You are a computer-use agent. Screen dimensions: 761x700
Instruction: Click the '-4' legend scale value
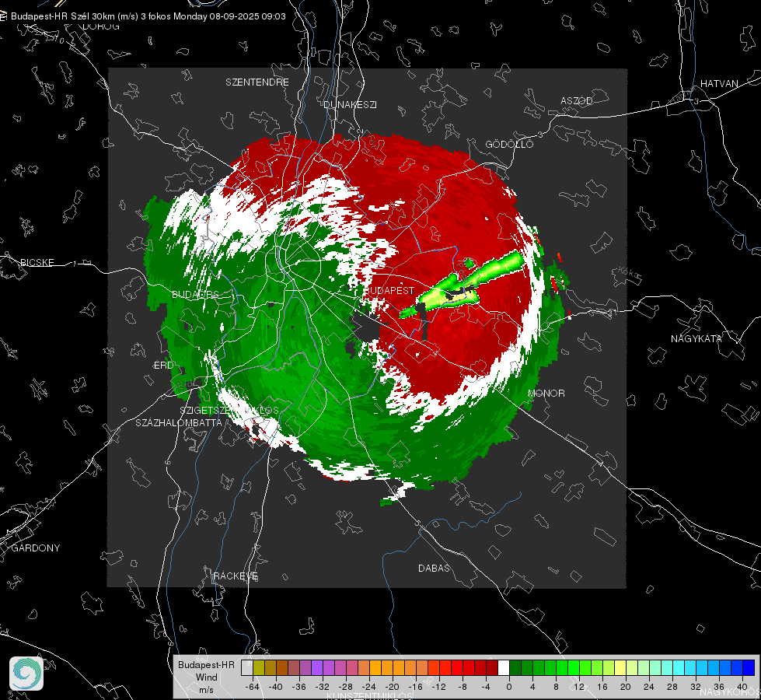click(485, 687)
